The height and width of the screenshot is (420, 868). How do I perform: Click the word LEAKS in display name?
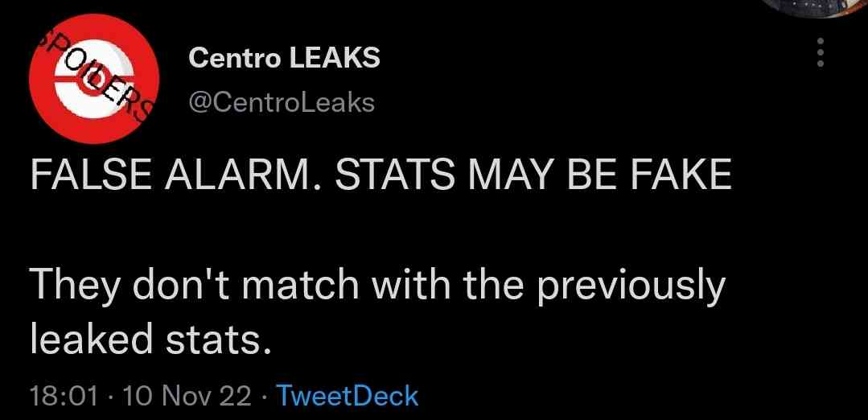tap(335, 58)
